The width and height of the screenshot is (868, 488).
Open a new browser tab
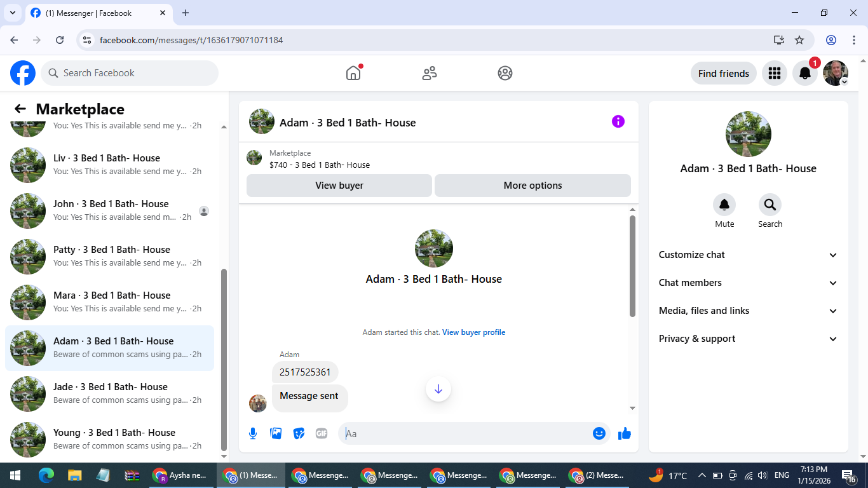click(x=186, y=13)
